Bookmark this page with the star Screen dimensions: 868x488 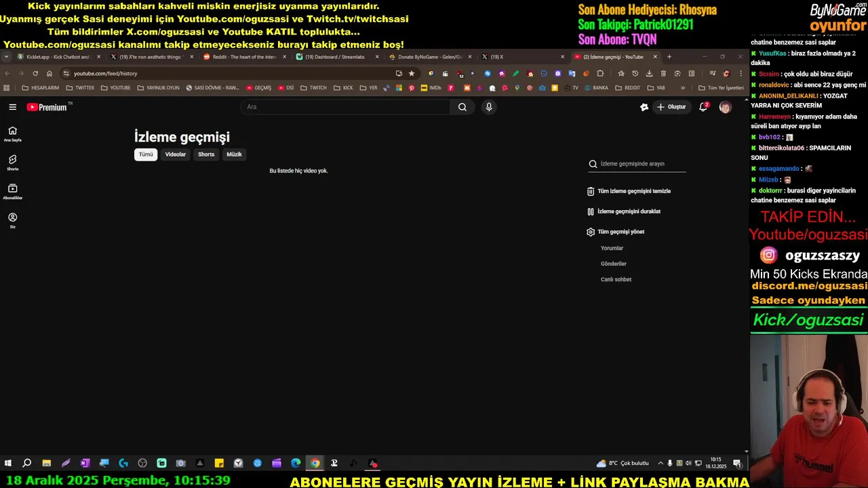click(411, 73)
